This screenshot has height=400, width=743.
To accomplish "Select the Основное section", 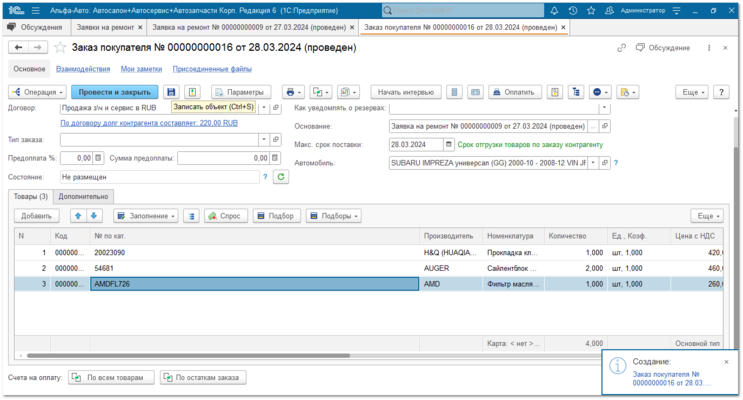I will [29, 69].
